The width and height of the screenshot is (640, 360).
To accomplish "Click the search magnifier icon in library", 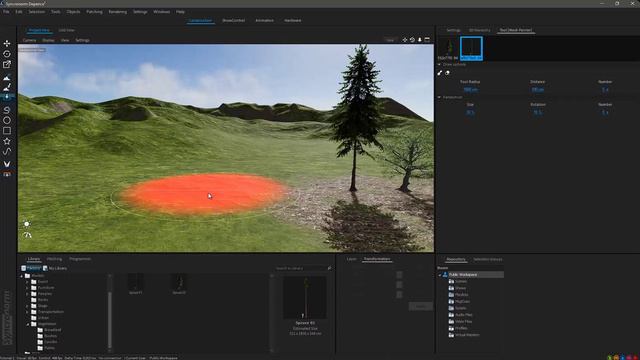I will coord(329,268).
